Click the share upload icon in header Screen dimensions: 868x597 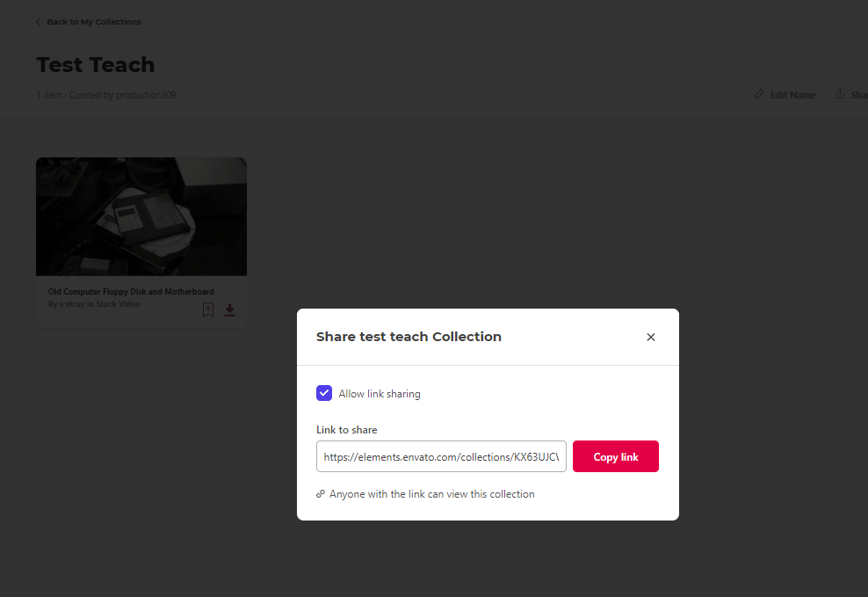pos(840,94)
